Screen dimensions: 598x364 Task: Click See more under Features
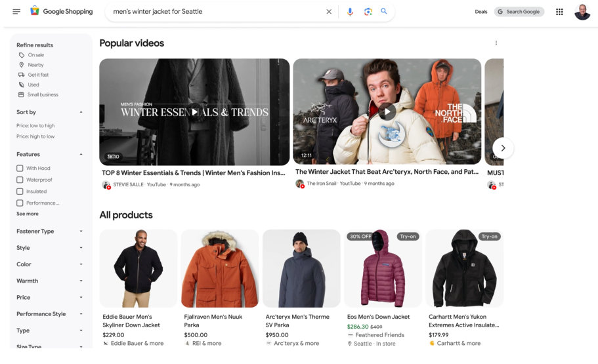28,214
